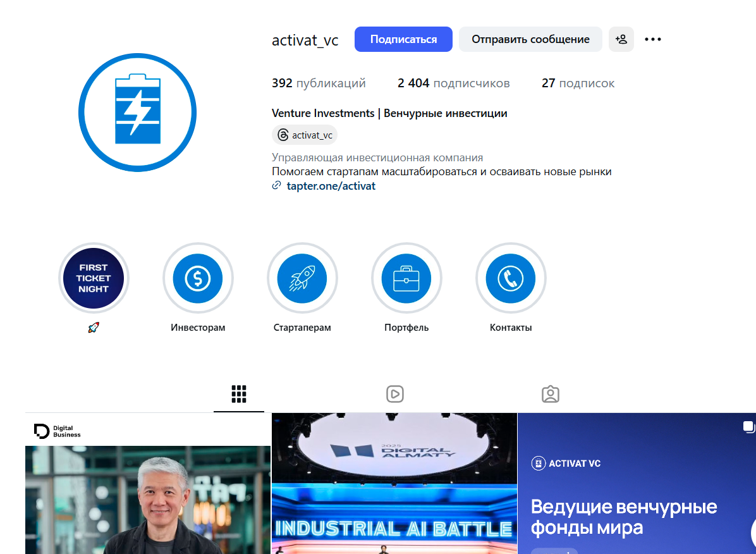This screenshot has height=554, width=756.
Task: Click Отправить сообщение button
Action: [x=530, y=39]
